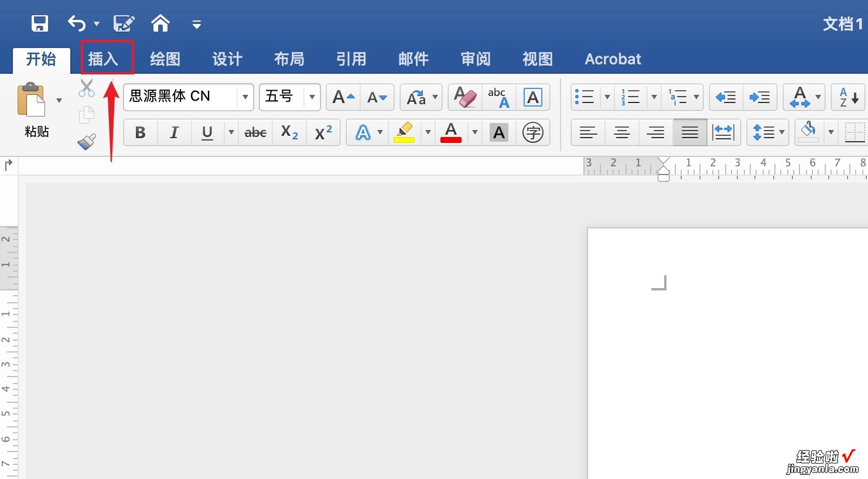
Task: Click the Distributed alignment icon
Action: 724,133
